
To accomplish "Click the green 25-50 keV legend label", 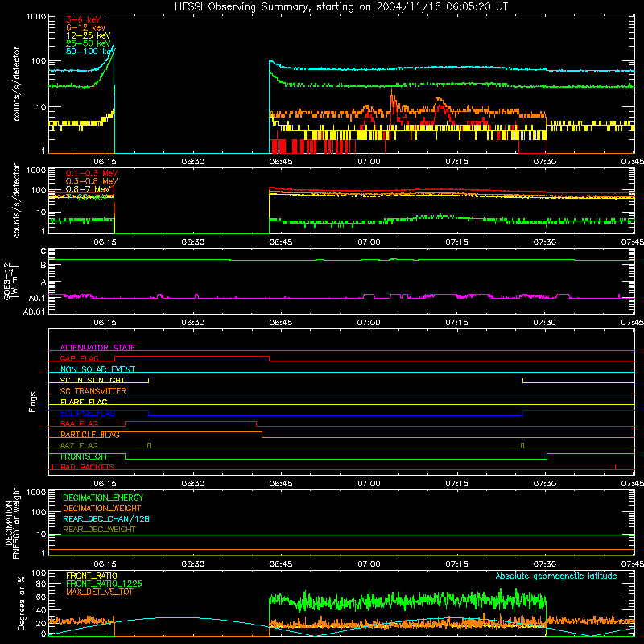I will click(x=89, y=43).
